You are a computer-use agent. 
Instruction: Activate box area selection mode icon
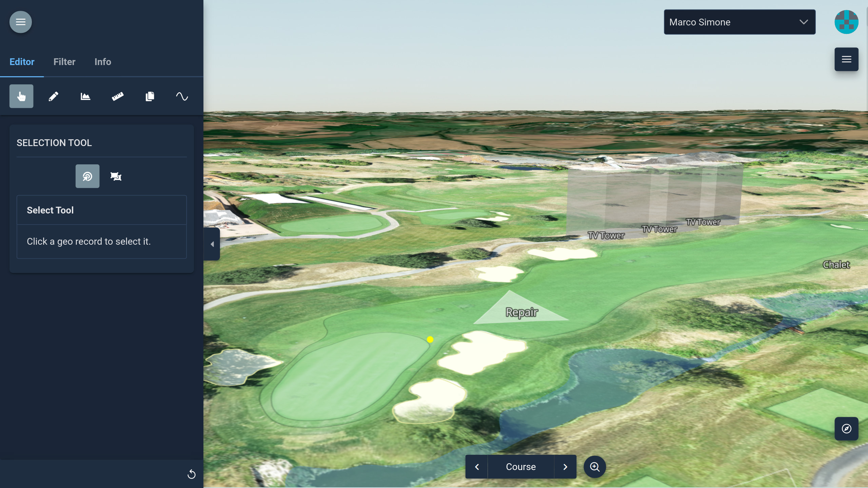[116, 176]
